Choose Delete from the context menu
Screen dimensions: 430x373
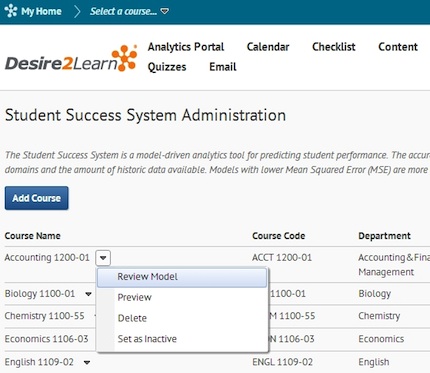pos(132,318)
